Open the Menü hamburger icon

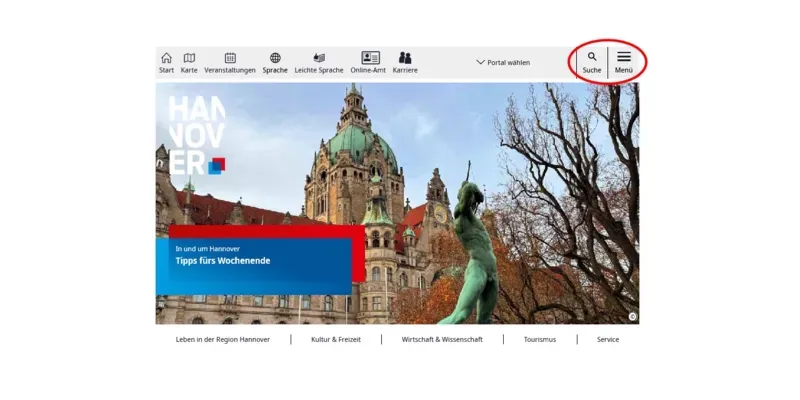point(624,57)
